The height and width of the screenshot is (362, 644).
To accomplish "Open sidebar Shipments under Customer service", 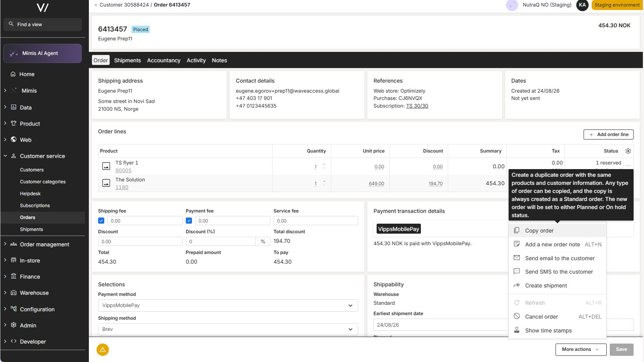I will click(32, 229).
